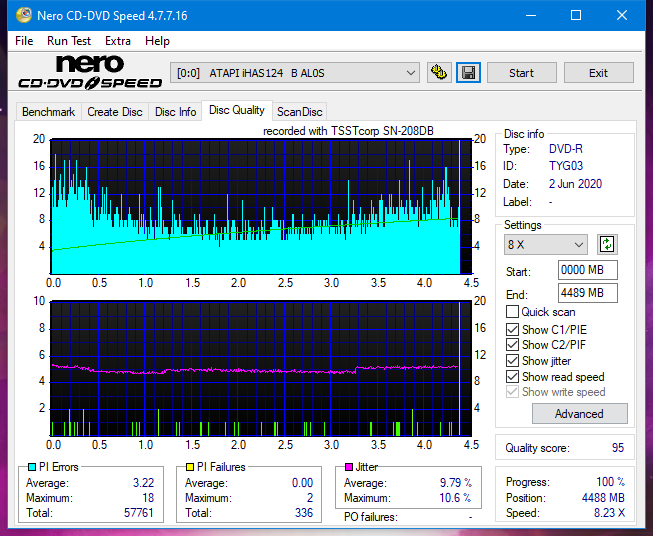Click the refresh speed settings icon
The width and height of the screenshot is (653, 536).
pos(607,244)
